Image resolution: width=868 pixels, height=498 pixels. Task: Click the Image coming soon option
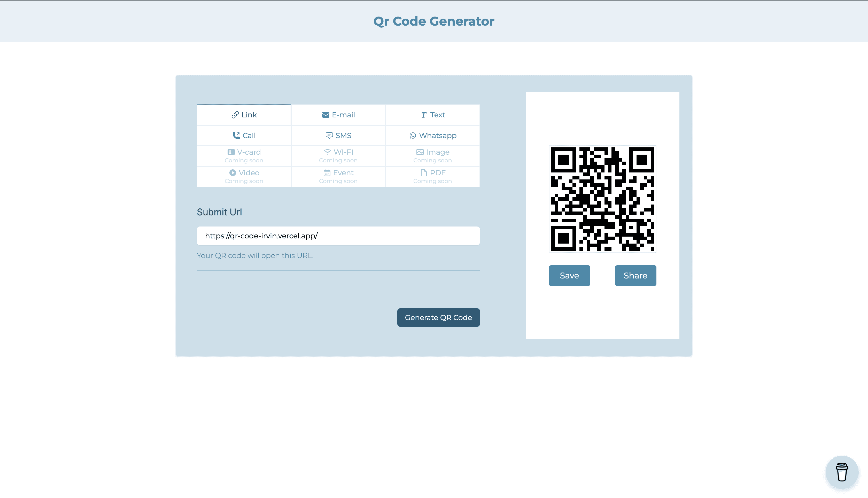433,156
